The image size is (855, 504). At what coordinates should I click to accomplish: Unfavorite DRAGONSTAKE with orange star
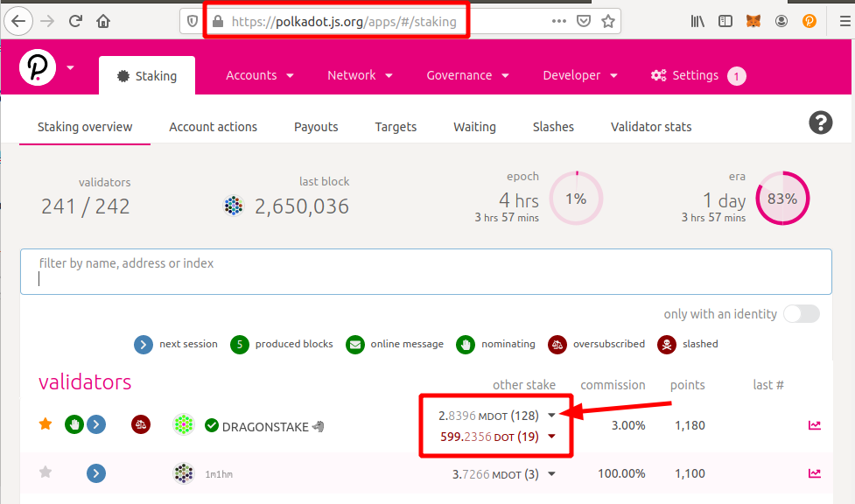click(x=46, y=423)
